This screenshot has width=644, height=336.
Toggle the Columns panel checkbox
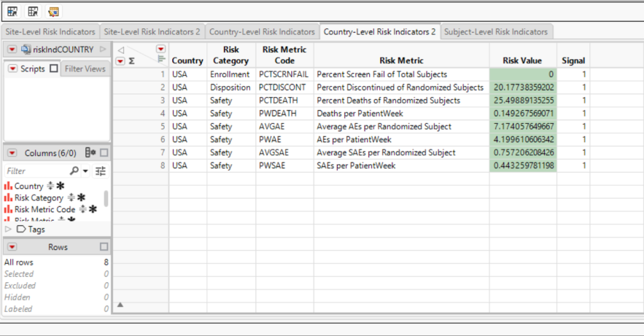[104, 152]
